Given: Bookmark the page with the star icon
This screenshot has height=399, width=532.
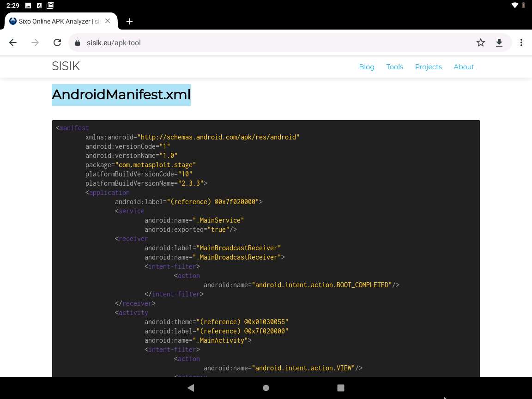Looking at the screenshot, I should pyautogui.click(x=480, y=42).
